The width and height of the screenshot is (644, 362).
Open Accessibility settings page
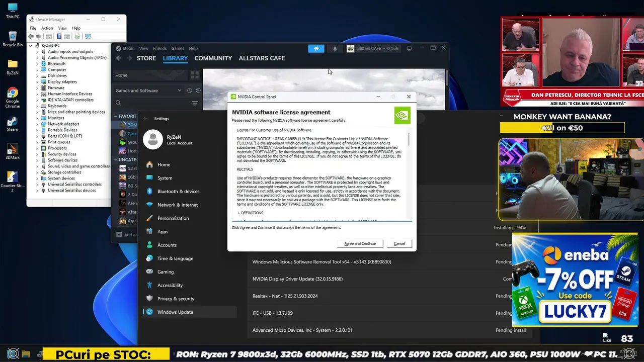coord(189,285)
